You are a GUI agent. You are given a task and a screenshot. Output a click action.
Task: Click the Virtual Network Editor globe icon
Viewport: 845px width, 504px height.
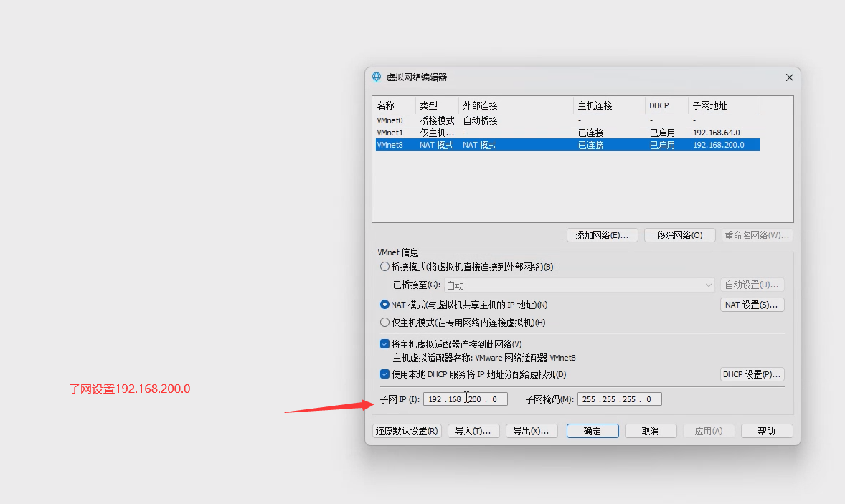[377, 77]
